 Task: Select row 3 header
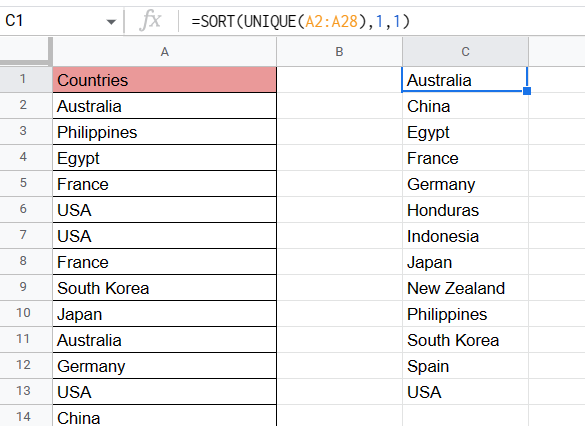click(x=25, y=132)
